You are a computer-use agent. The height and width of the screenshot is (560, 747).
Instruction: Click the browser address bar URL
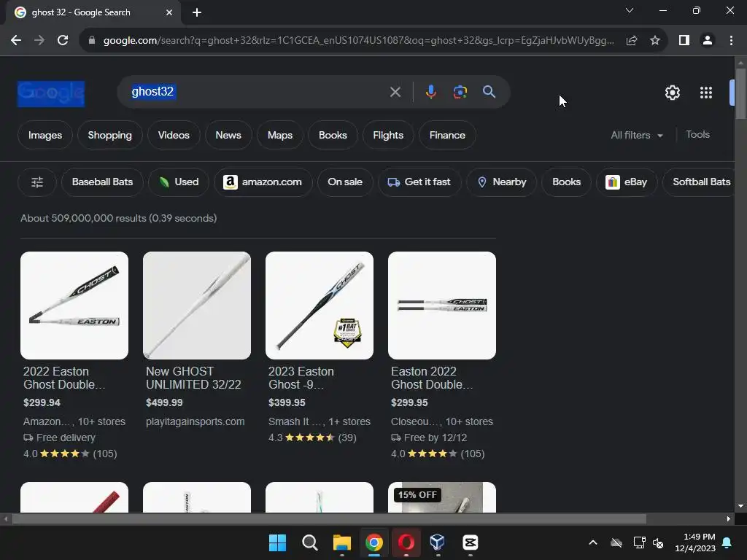tap(358, 41)
